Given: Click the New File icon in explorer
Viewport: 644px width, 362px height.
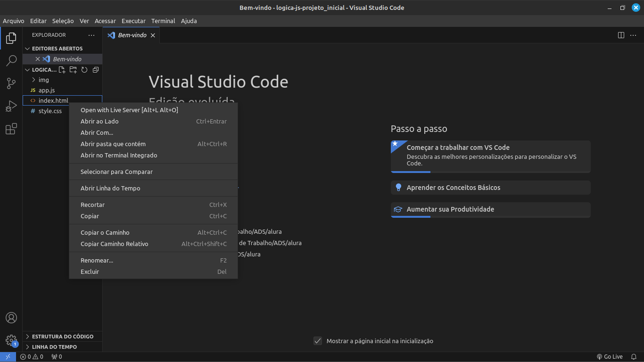Looking at the screenshot, I should pos(62,70).
